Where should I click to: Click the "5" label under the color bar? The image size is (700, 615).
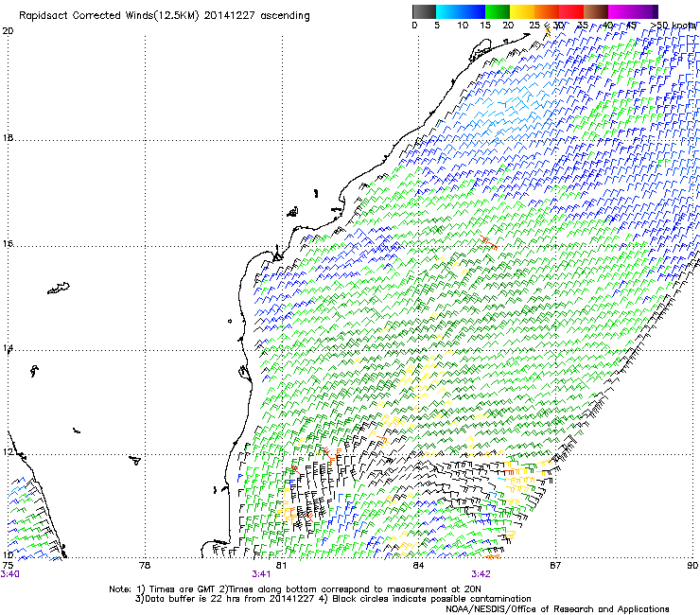point(437,26)
